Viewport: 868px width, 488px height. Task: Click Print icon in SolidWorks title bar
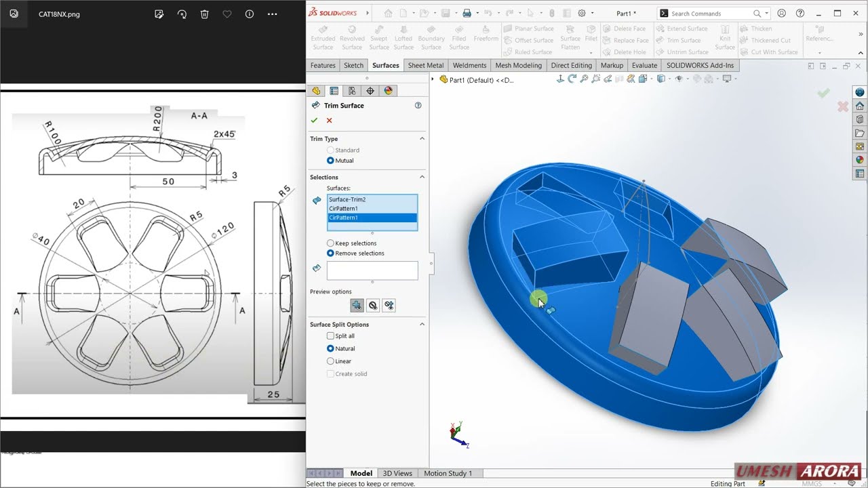tap(467, 13)
